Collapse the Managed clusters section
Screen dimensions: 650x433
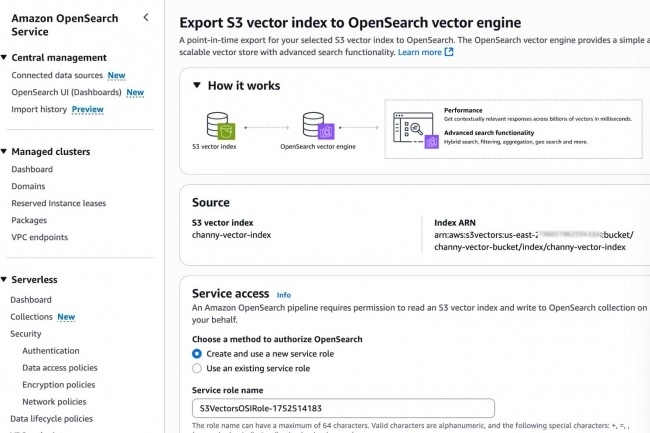[x=5, y=152]
